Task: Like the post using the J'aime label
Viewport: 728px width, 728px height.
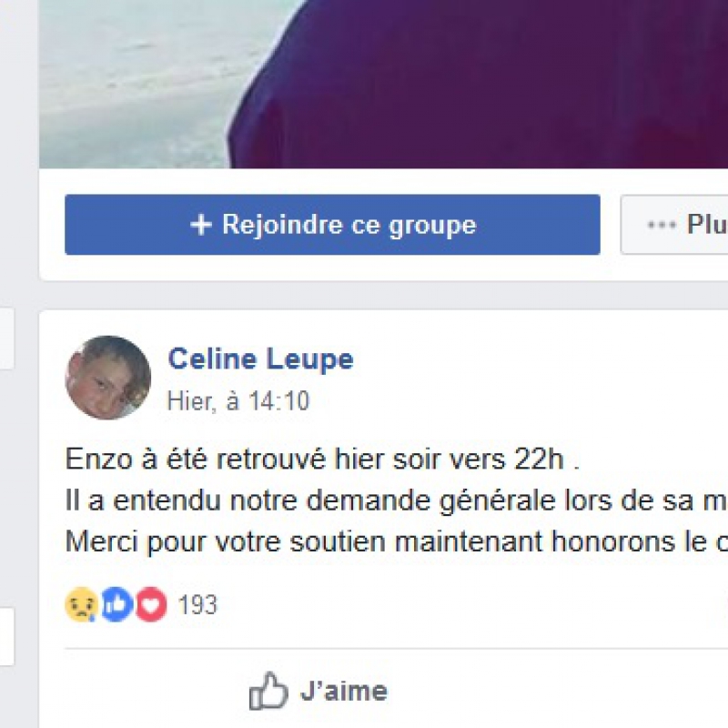Action: coord(343,692)
